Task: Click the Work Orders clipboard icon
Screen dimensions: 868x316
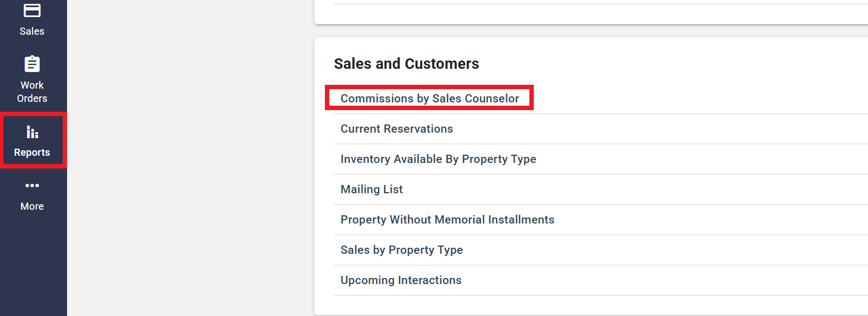Action: pyautogui.click(x=32, y=64)
